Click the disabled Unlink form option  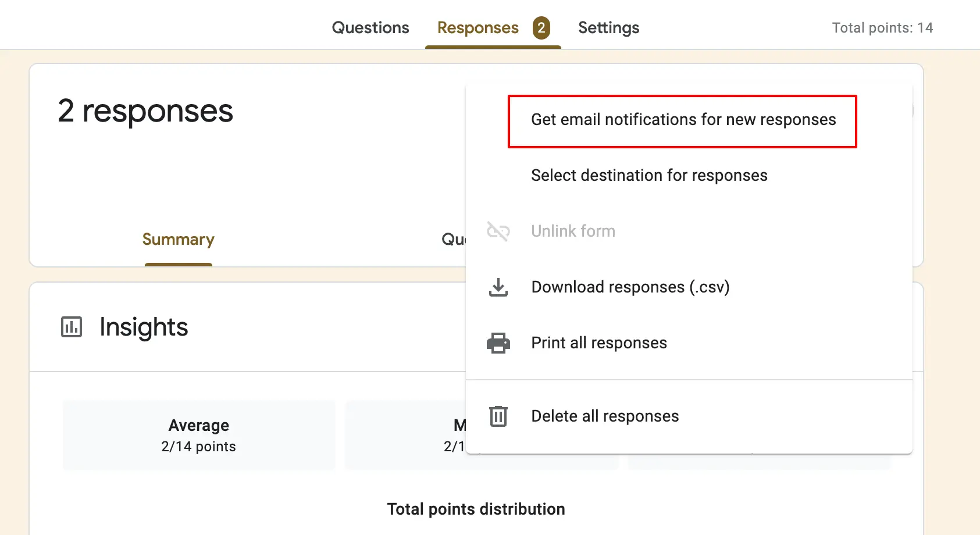pos(573,231)
